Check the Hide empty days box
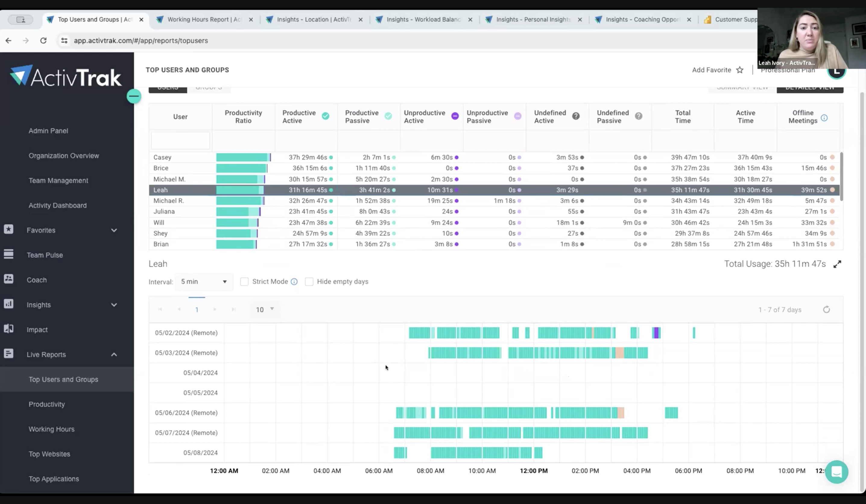Screen dimensions: 866x504 pos(309,282)
